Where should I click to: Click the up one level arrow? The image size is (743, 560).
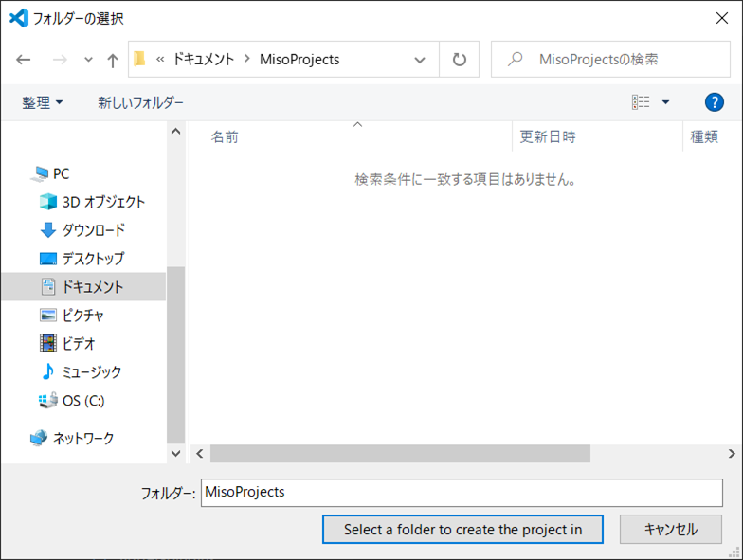tap(113, 60)
